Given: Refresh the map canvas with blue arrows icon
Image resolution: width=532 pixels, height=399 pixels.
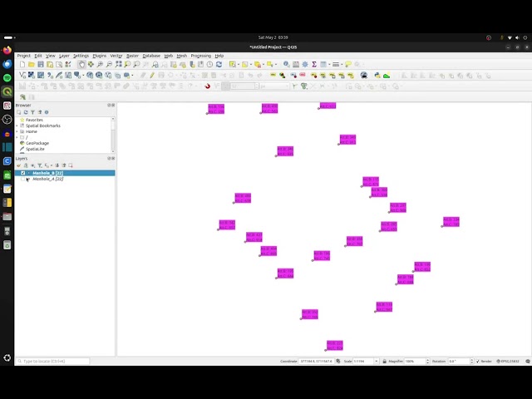Looking at the screenshot, I should pyautogui.click(x=219, y=64).
